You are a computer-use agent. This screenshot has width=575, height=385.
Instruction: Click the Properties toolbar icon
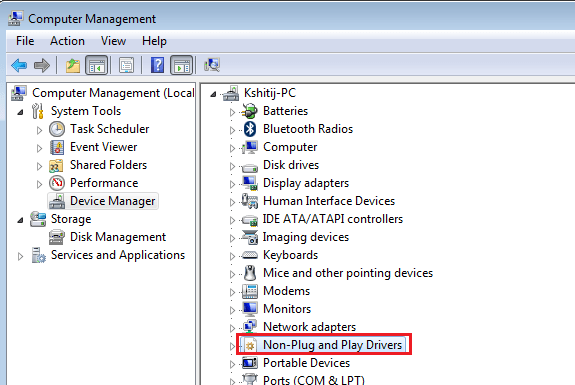coord(127,66)
